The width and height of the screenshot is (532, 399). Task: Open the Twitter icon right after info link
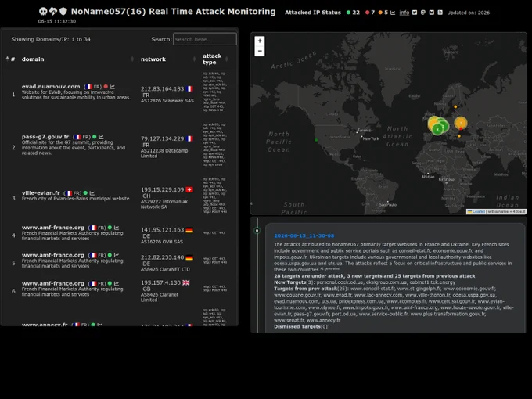click(415, 13)
